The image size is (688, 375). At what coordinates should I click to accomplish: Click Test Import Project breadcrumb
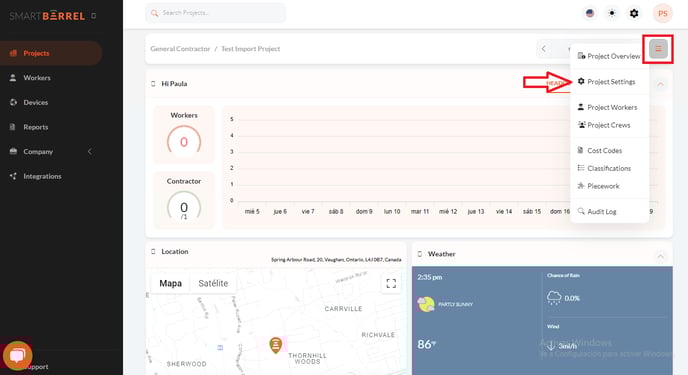coord(251,49)
